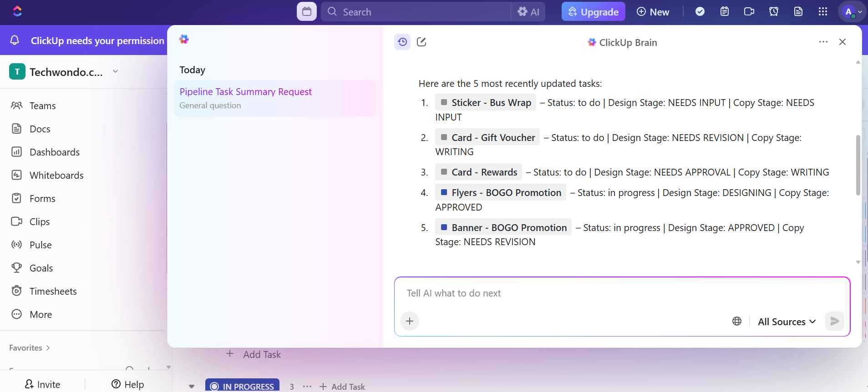Collapse the In Progress task group

point(192,387)
